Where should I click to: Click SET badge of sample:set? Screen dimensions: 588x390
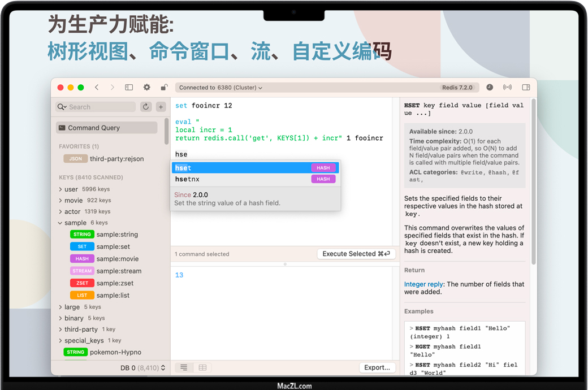[82, 246]
